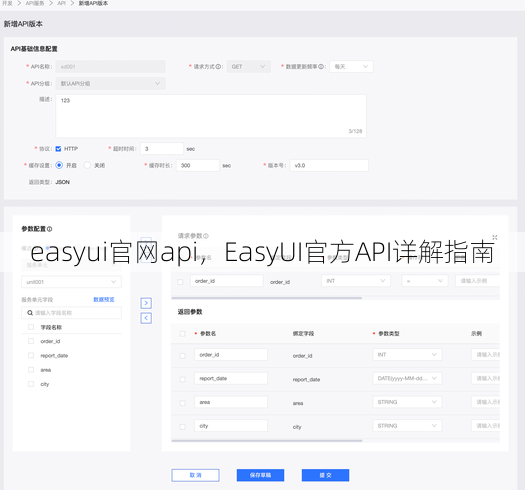Click the JSON return type value
The width and height of the screenshot is (525, 490).
[63, 182]
